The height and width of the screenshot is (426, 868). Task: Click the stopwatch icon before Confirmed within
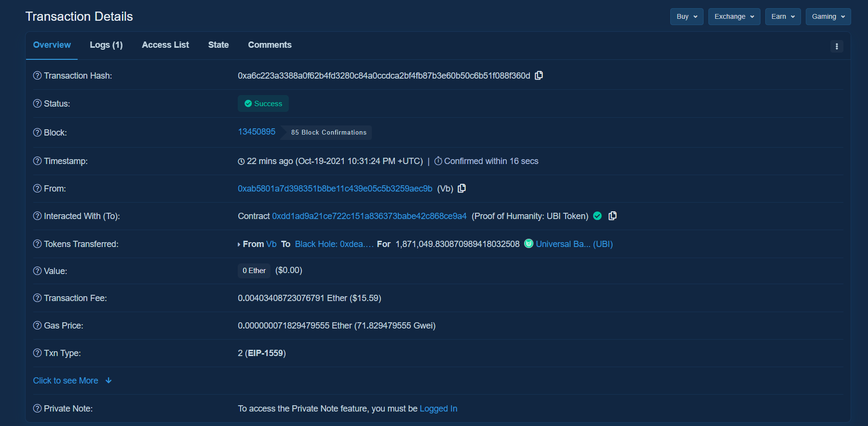click(x=438, y=161)
